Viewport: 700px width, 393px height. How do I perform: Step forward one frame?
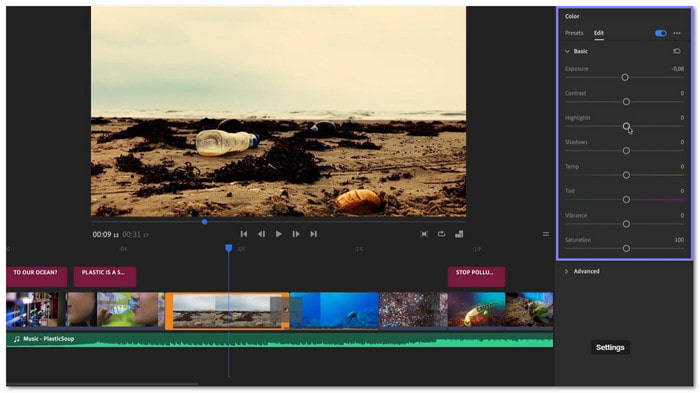click(x=296, y=234)
